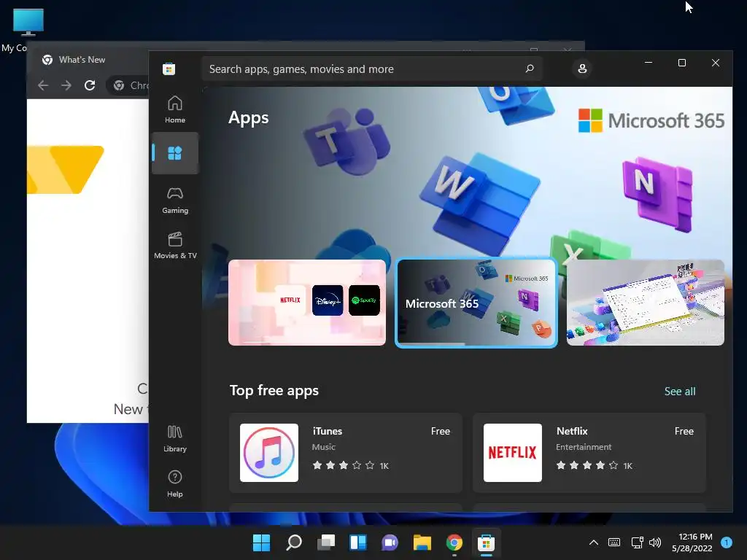Open the clock and date flyout
The height and width of the screenshot is (560, 747).
point(692,542)
